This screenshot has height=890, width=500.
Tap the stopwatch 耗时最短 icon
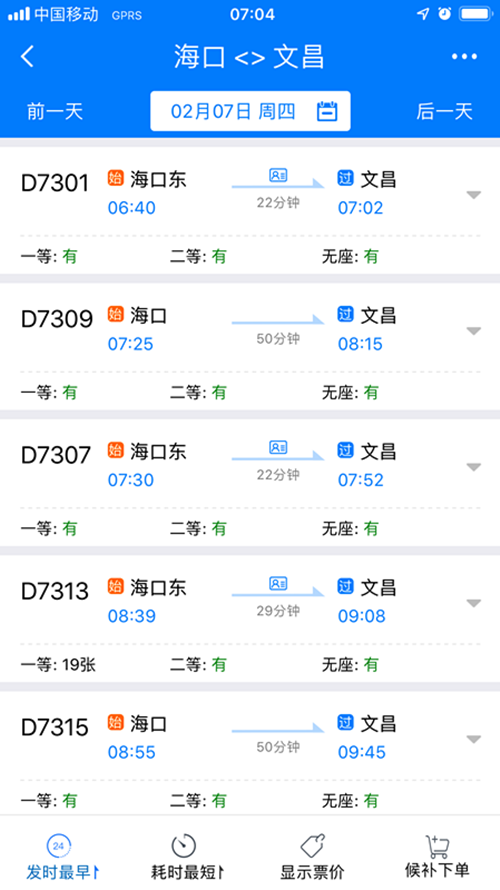183,846
